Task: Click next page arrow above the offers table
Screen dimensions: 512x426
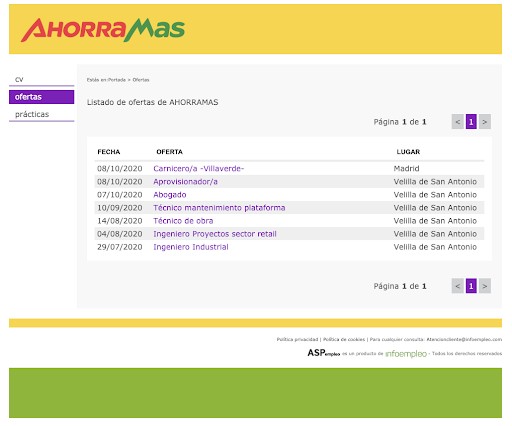Action: 485,122
